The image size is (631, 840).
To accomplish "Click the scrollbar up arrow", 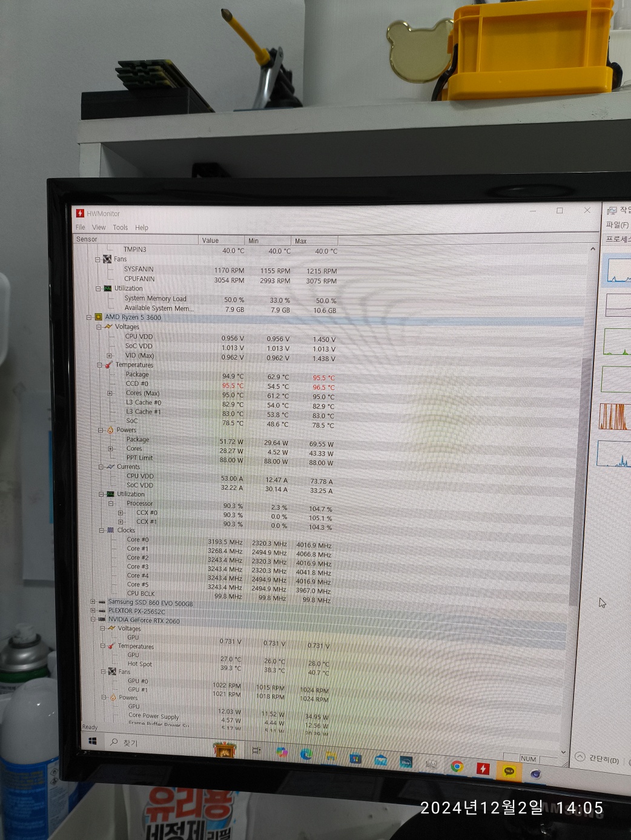I will 593,249.
